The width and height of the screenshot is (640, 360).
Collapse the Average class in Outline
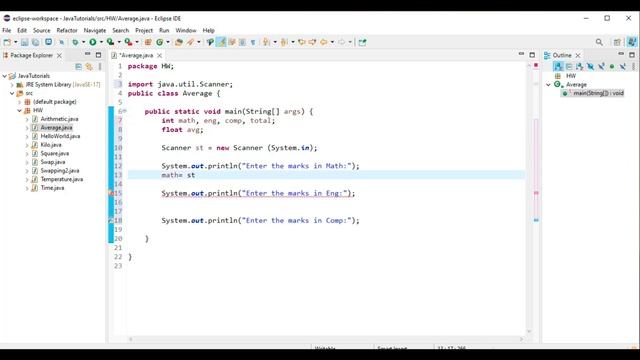[x=549, y=85]
